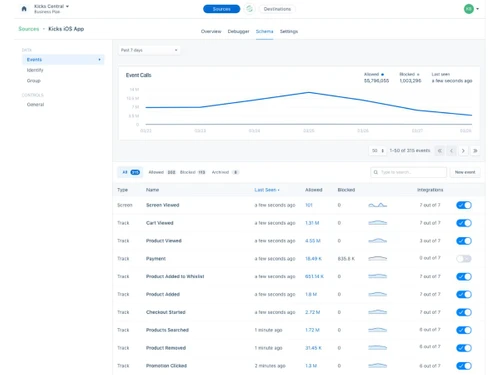Open the green user avatar menu
The width and height of the screenshot is (500, 375).
coord(469,9)
